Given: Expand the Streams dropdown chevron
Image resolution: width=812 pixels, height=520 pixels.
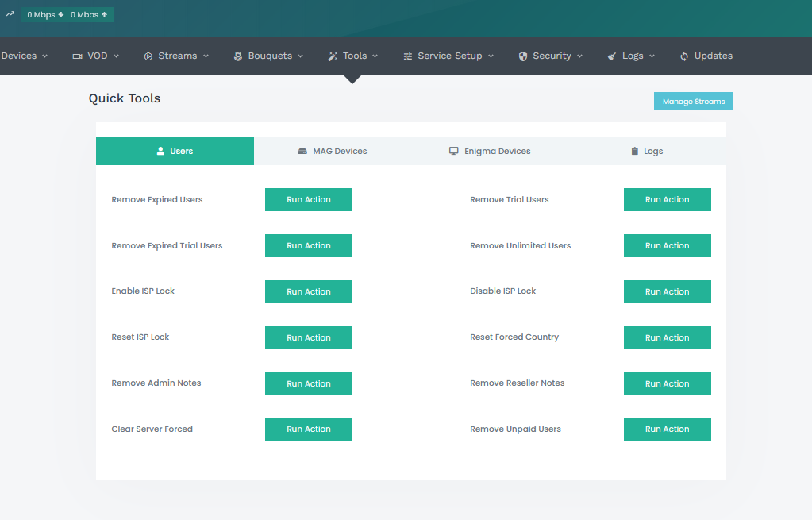Looking at the screenshot, I should [x=206, y=56].
